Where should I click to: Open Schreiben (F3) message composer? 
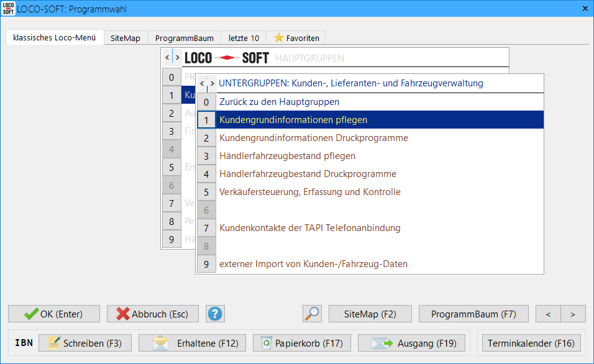[85, 343]
